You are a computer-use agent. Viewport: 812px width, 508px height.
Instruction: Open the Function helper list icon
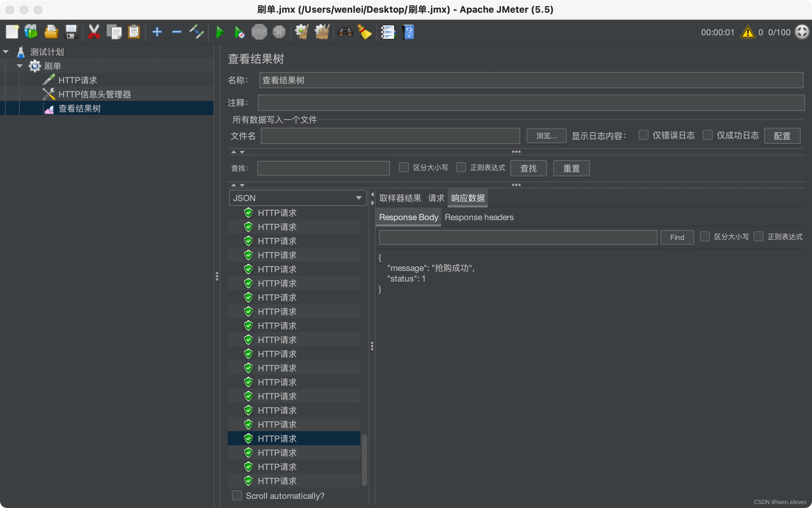point(388,32)
